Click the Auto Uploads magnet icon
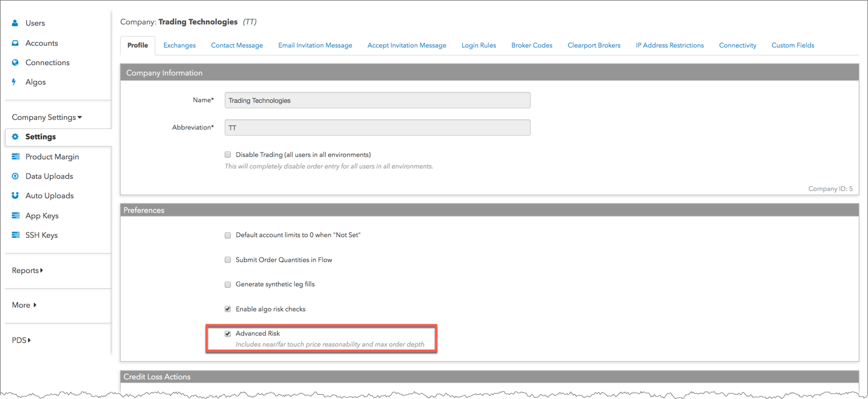Image resolution: width=868 pixels, height=399 pixels. 15,196
